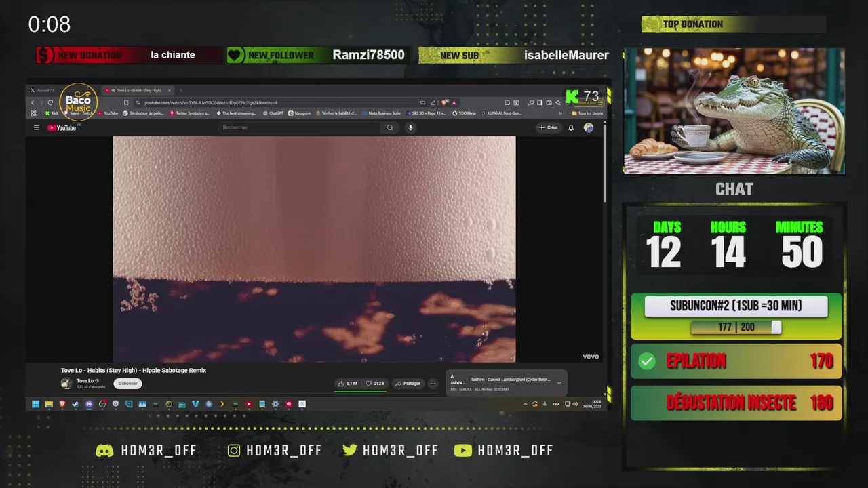This screenshot has width=868, height=488.
Task: Click the video title Tove Lo - Habits (Stay High)
Action: [134, 370]
